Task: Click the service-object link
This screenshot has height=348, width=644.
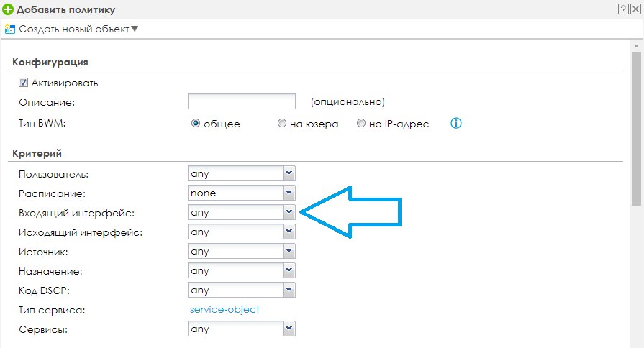Action: pos(225,309)
